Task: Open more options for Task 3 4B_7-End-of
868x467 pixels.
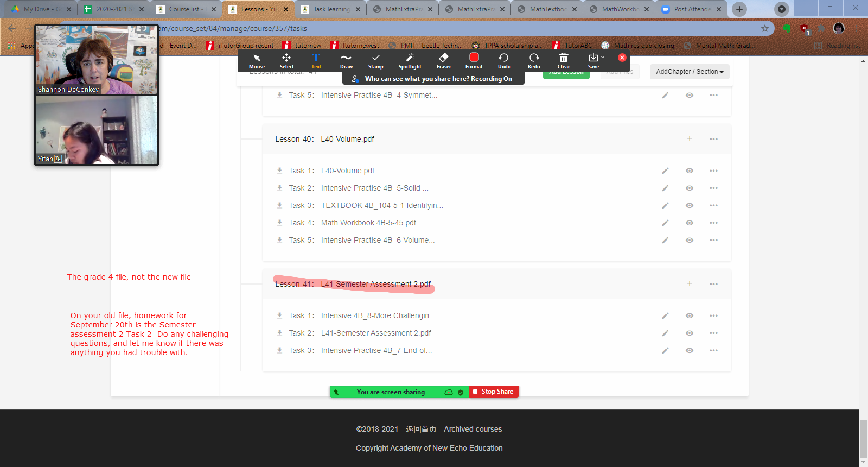Action: 713,350
